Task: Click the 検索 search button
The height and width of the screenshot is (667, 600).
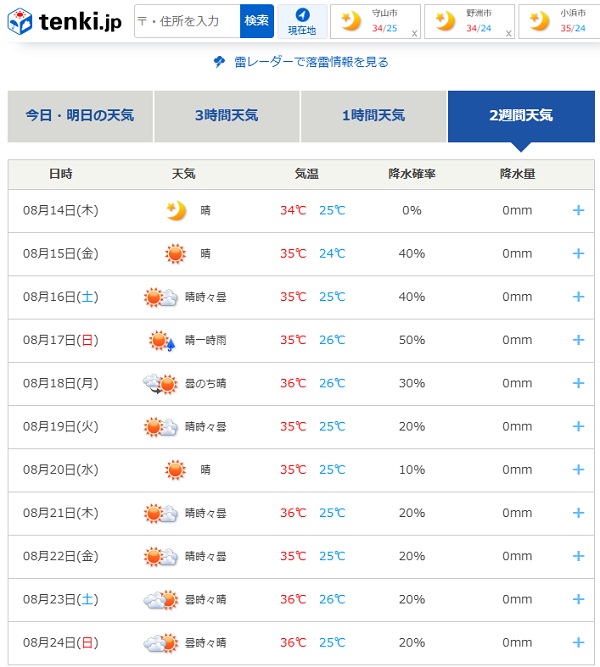Action: point(257,21)
